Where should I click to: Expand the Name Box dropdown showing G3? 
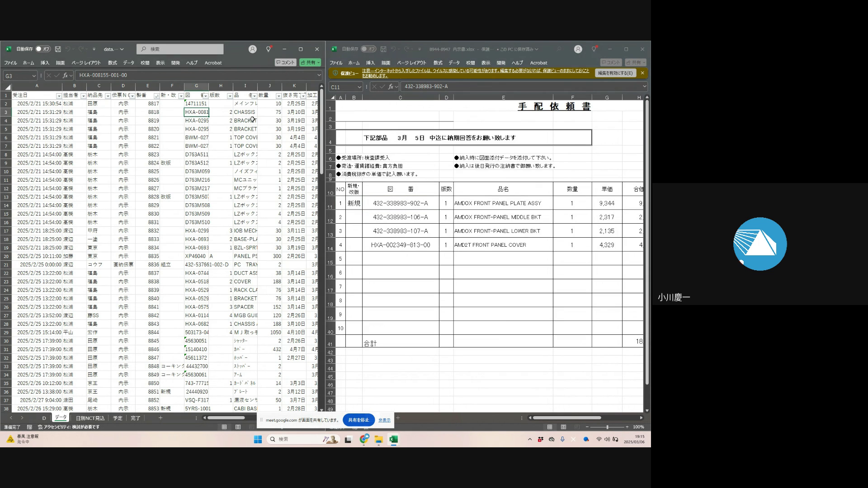coord(34,76)
